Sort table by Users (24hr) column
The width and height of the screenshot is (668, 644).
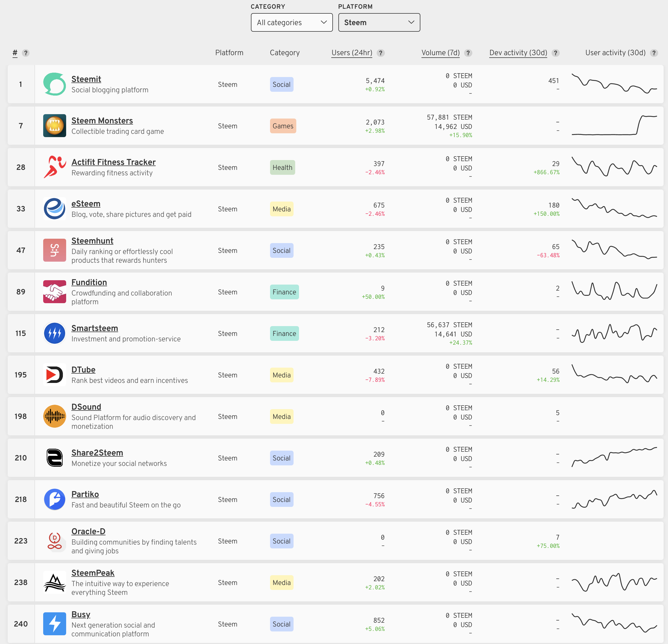(x=351, y=53)
